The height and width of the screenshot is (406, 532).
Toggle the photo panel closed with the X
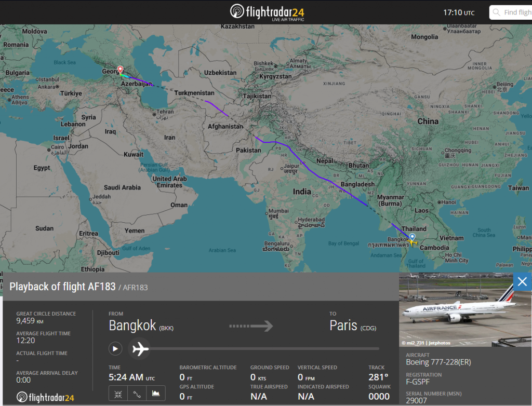click(522, 281)
